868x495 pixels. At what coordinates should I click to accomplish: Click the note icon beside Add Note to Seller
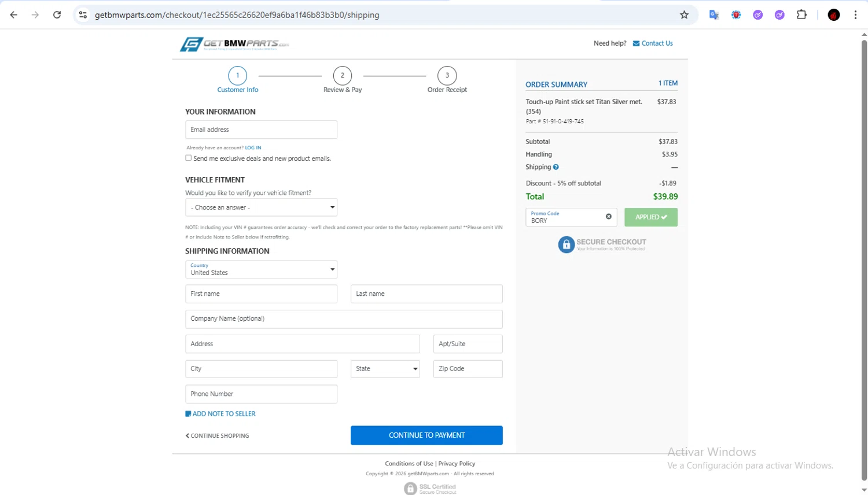pyautogui.click(x=188, y=414)
